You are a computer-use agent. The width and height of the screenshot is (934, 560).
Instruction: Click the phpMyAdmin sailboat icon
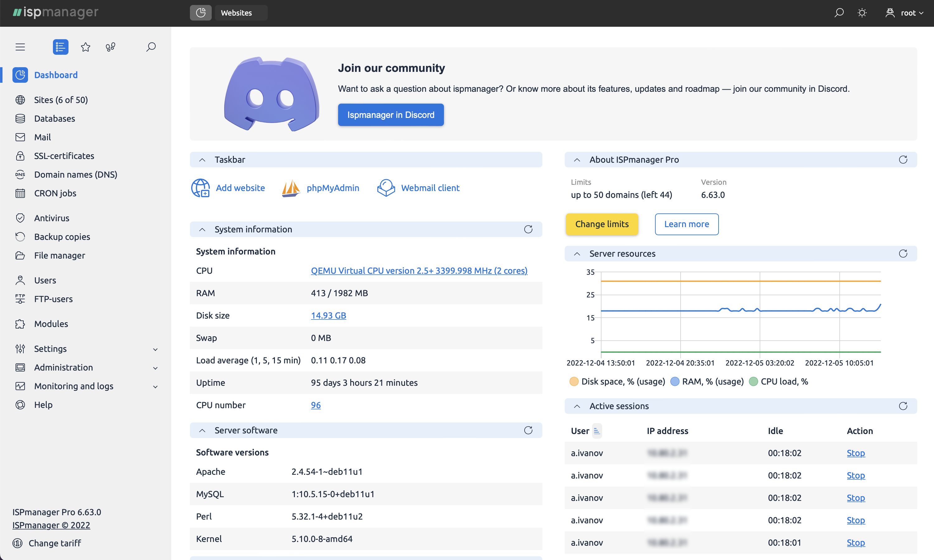[291, 188]
